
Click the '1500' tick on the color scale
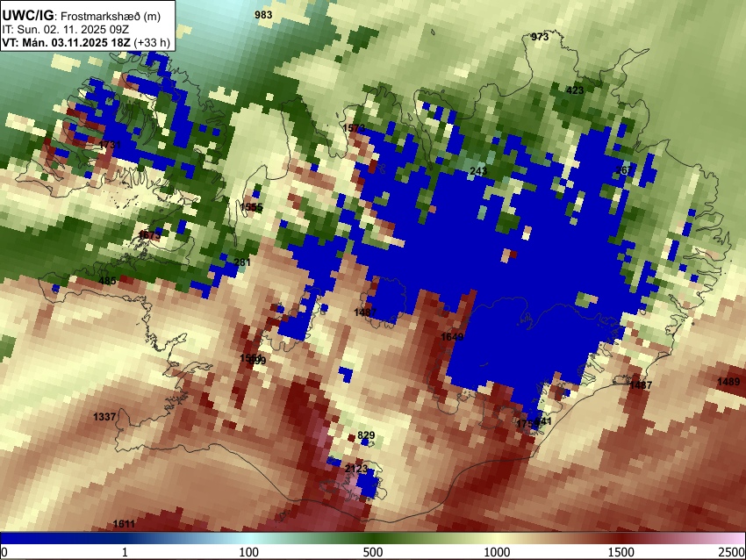tap(621, 552)
